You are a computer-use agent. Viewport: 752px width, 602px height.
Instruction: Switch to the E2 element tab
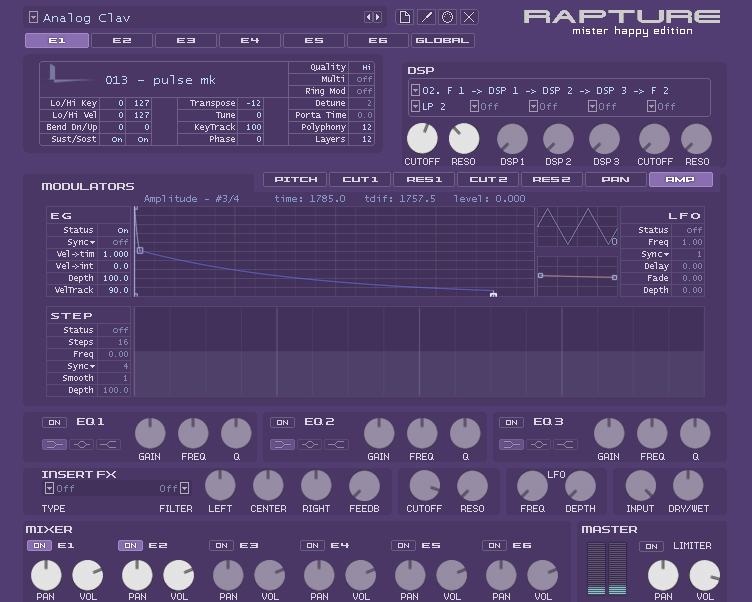[122, 41]
